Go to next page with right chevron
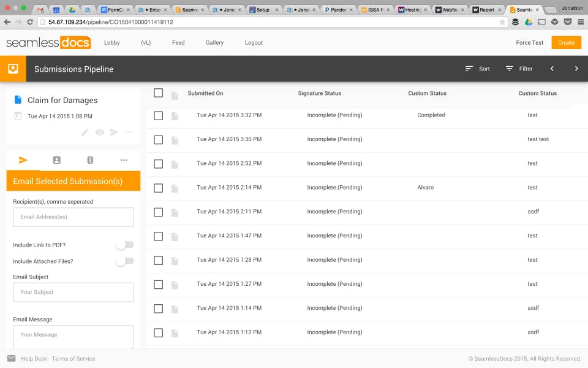 (576, 69)
